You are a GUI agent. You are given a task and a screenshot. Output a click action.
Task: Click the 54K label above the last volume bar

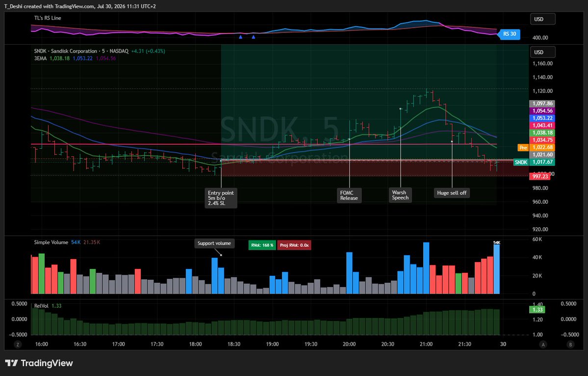pyautogui.click(x=496, y=243)
